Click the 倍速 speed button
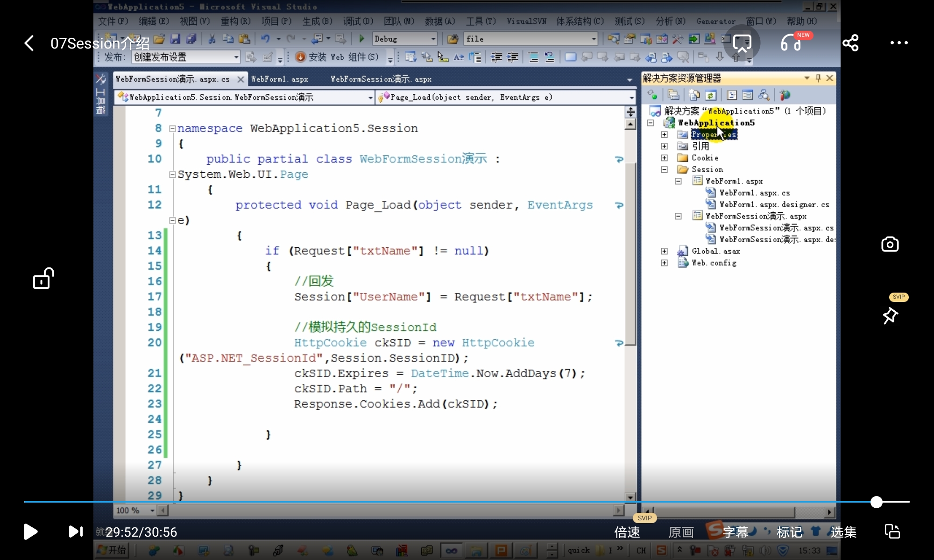 pyautogui.click(x=627, y=532)
